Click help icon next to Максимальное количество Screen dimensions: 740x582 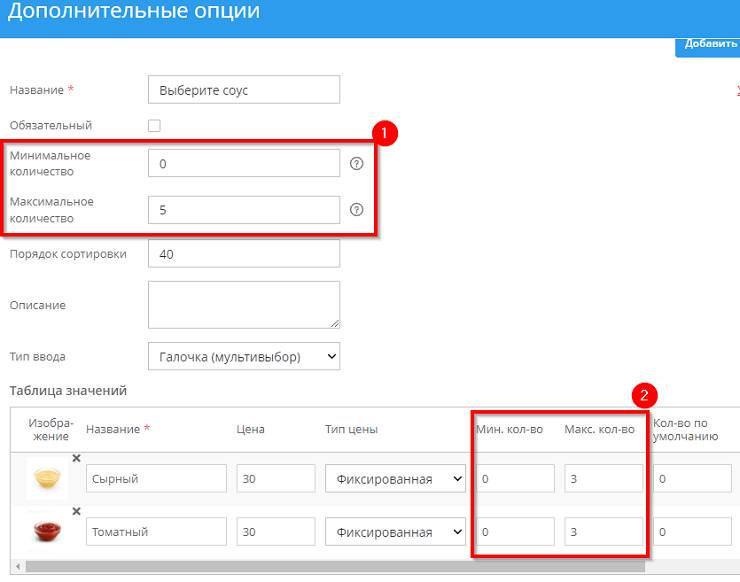(356, 210)
